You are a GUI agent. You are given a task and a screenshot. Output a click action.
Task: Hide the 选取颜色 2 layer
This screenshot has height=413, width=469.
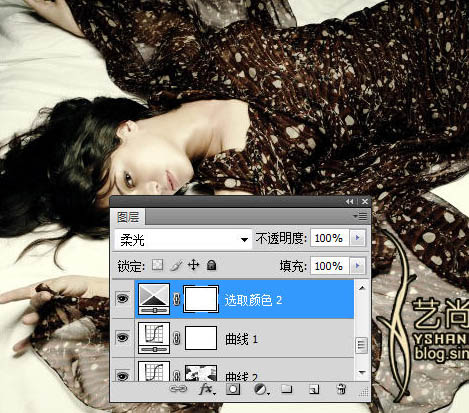pyautogui.click(x=122, y=298)
